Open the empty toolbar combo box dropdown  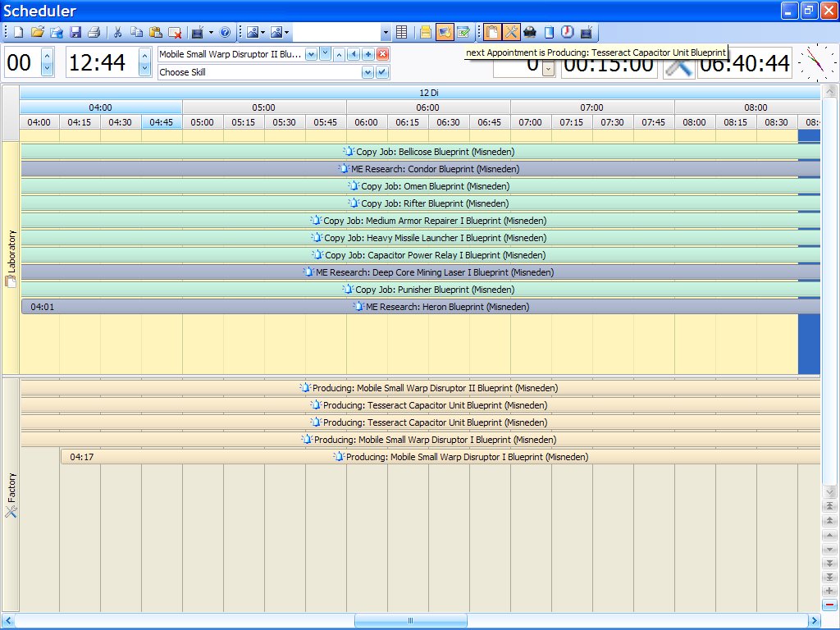[386, 33]
